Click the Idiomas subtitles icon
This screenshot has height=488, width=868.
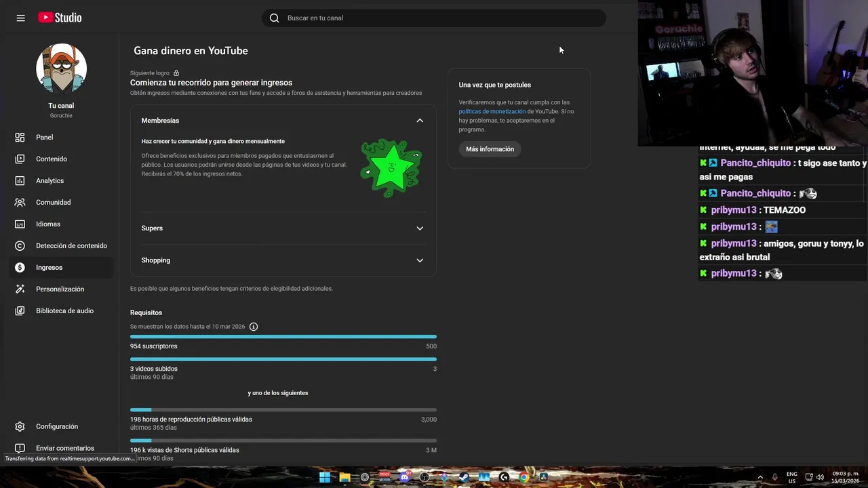click(x=20, y=224)
